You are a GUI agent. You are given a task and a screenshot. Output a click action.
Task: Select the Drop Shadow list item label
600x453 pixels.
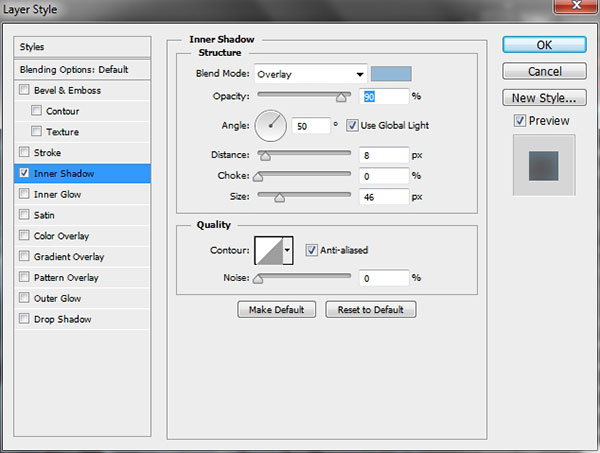point(62,319)
